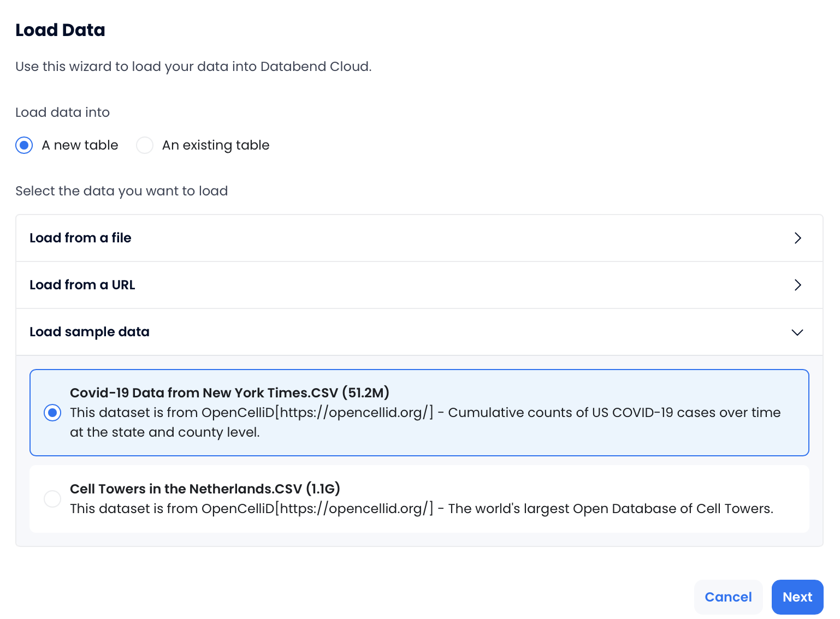The image size is (840, 619).
Task: Click the chevron arrow for Load from a file
Action: pos(797,238)
